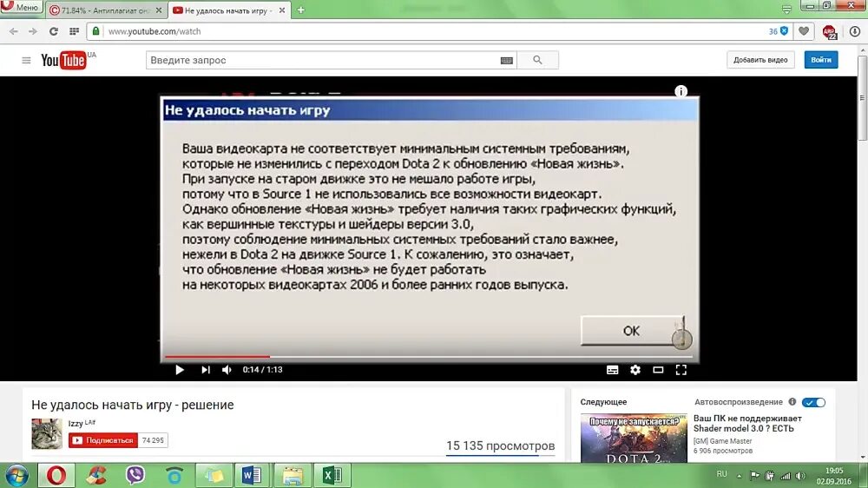
Task: Toggle the Автовоспроизведение switch
Action: [x=814, y=403]
